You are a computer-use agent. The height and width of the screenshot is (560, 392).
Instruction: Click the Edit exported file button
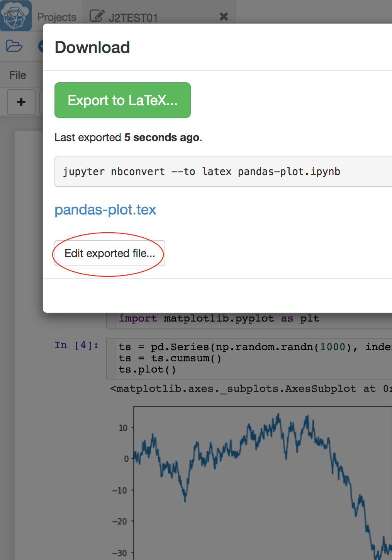click(x=110, y=253)
